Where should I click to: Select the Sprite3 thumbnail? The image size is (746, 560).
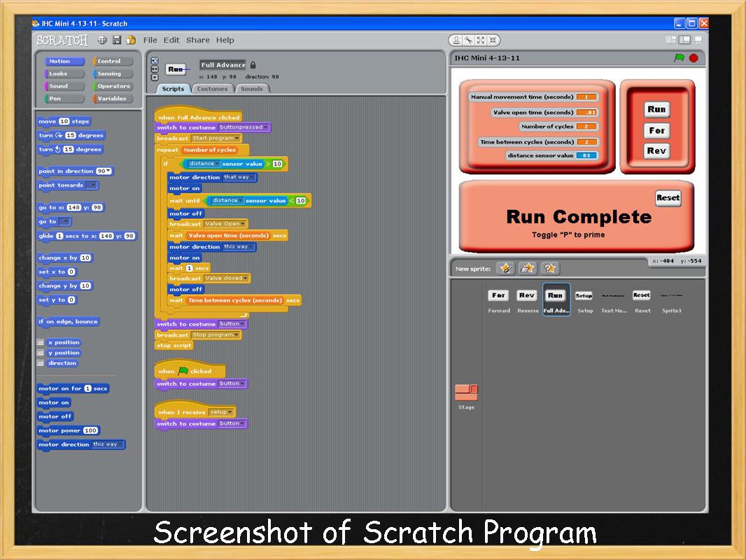[671, 300]
